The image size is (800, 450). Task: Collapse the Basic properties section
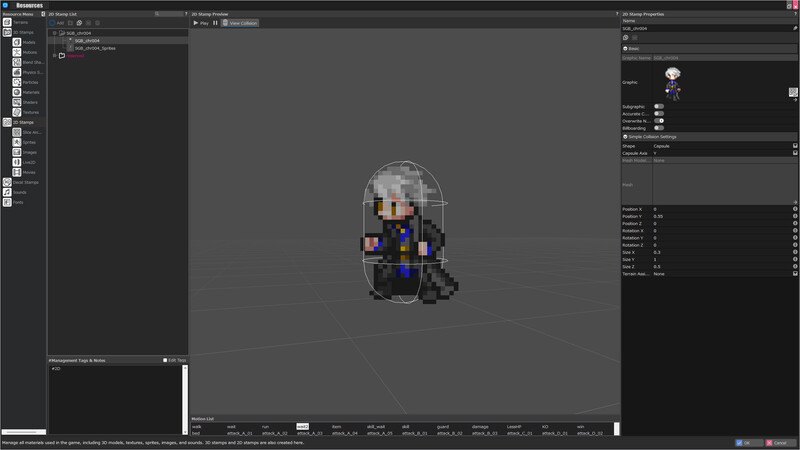(626, 48)
